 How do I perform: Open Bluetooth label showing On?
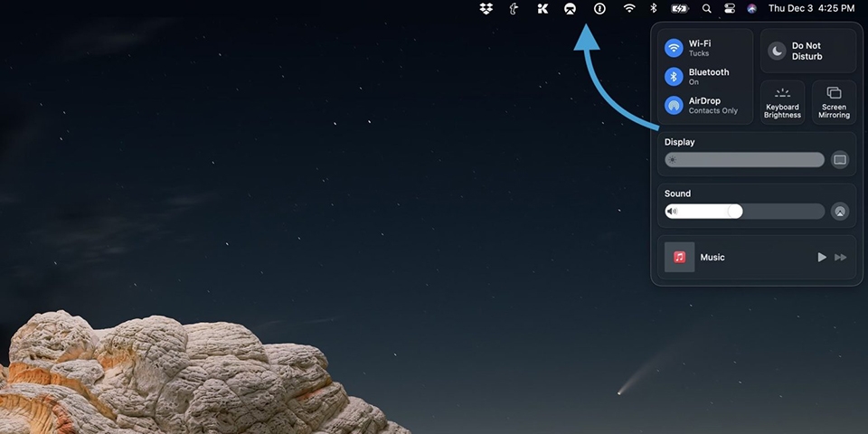click(709, 76)
